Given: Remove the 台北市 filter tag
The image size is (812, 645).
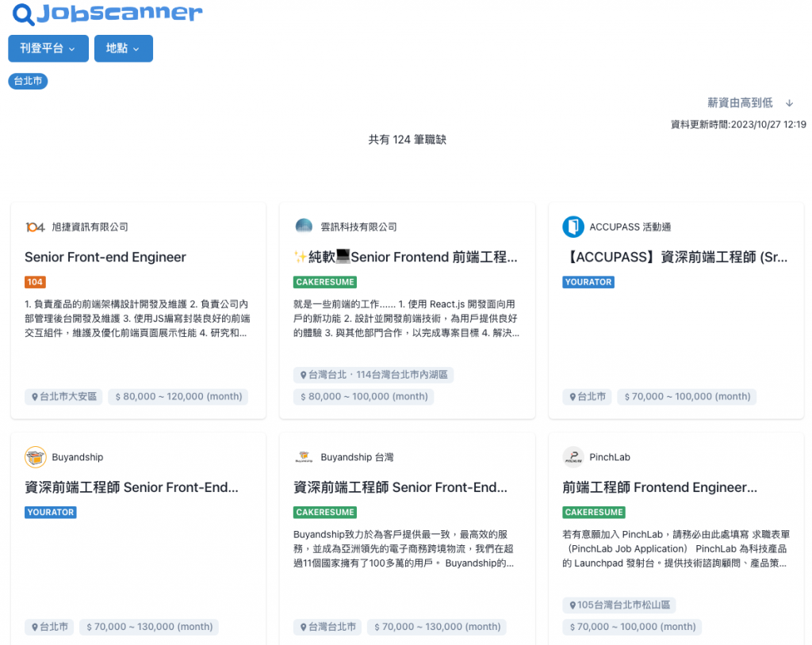Looking at the screenshot, I should (x=28, y=81).
